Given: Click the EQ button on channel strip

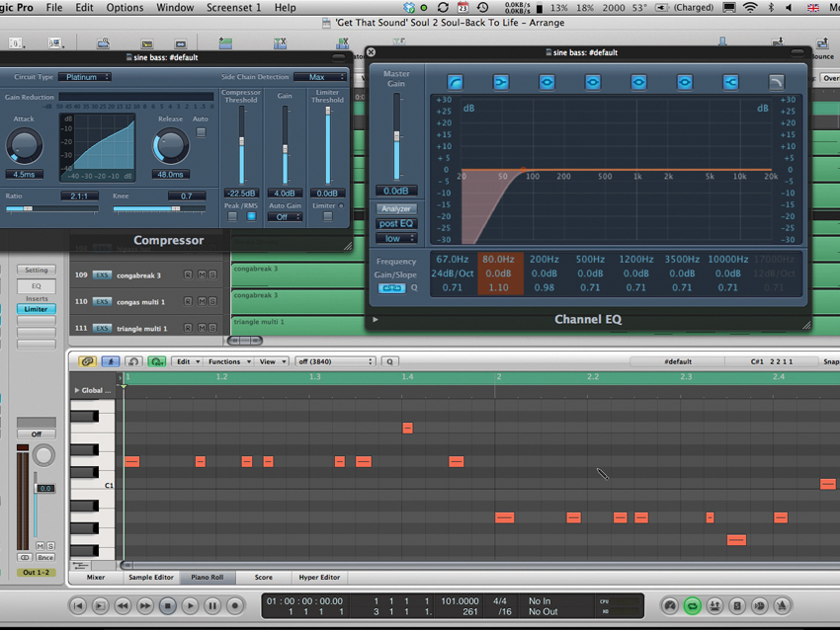Looking at the screenshot, I should [37, 285].
